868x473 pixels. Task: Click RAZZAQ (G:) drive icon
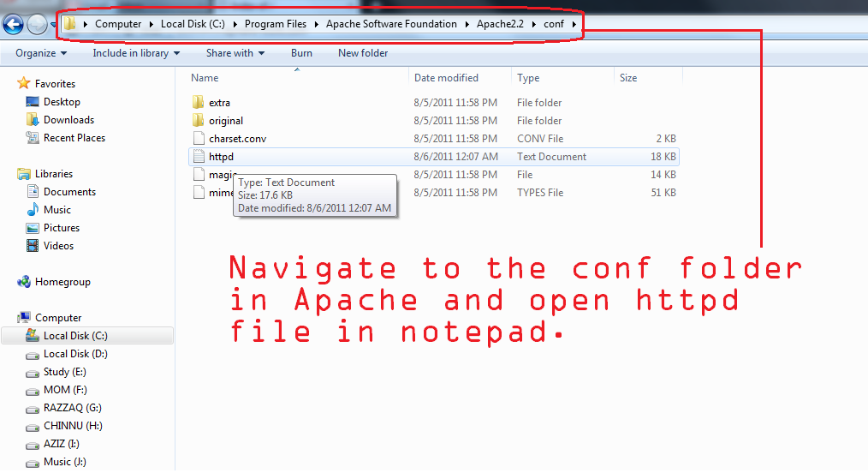click(x=33, y=409)
